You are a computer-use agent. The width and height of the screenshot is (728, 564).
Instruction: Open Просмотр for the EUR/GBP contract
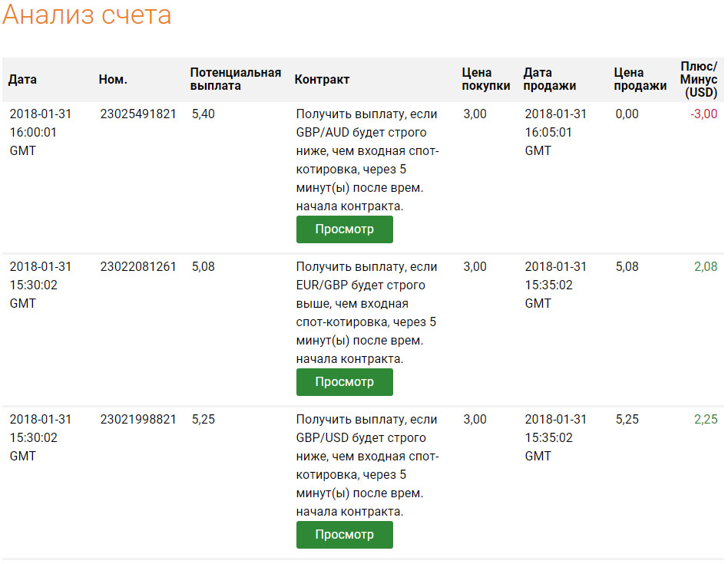pos(344,382)
